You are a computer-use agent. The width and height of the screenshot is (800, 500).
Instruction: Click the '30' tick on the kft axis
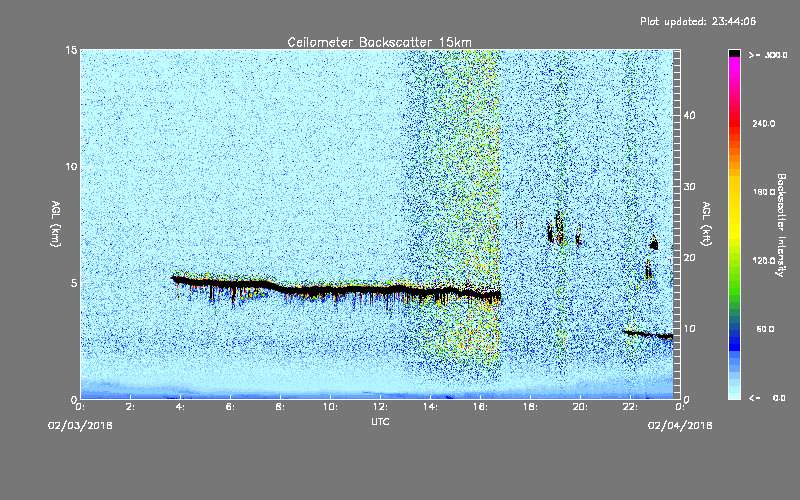click(x=689, y=186)
